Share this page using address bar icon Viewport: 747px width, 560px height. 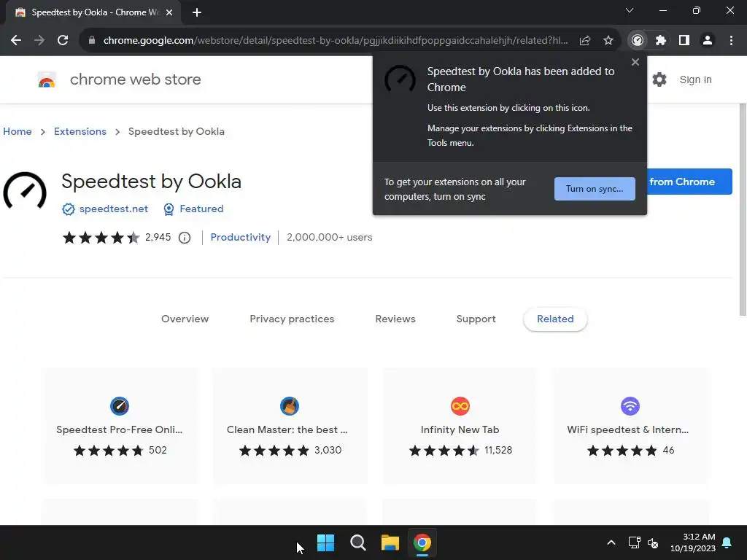coord(585,41)
